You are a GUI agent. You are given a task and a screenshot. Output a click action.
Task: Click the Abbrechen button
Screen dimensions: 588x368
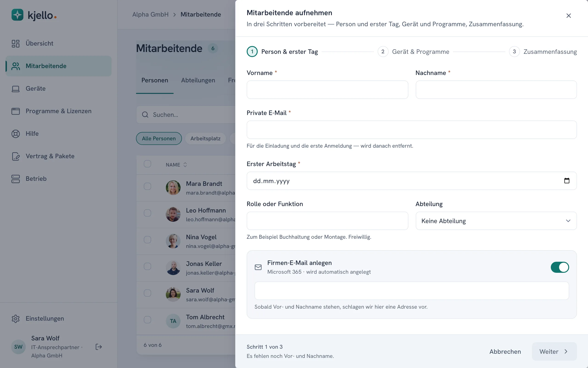[505, 351]
